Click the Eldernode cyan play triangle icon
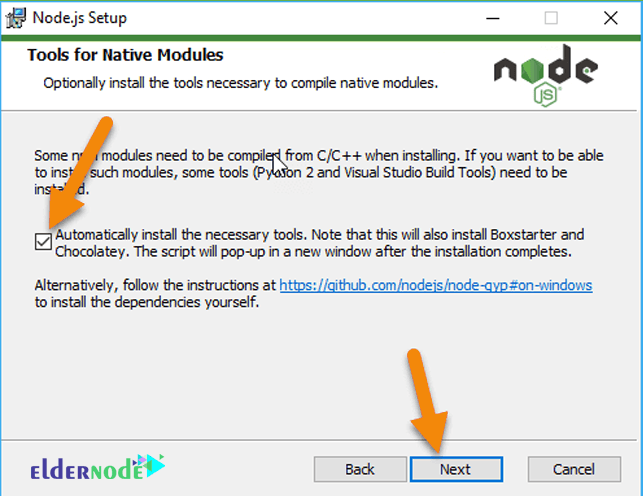Image resolution: width=643 pixels, height=496 pixels. pyautogui.click(x=153, y=465)
